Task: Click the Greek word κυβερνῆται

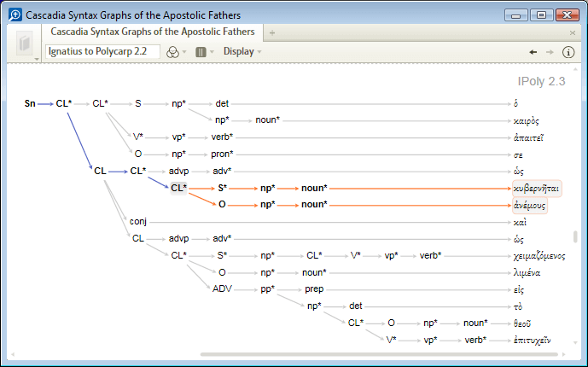Action: point(537,188)
